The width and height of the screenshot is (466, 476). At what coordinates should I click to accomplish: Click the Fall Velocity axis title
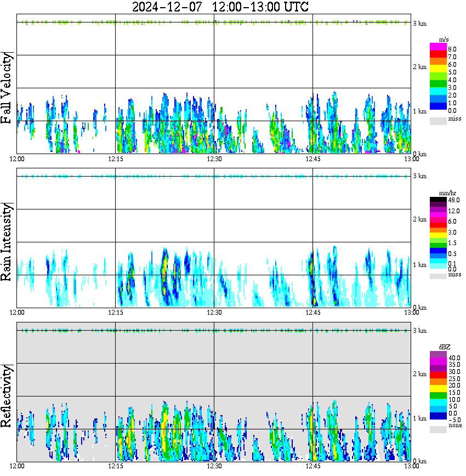tap(7, 88)
